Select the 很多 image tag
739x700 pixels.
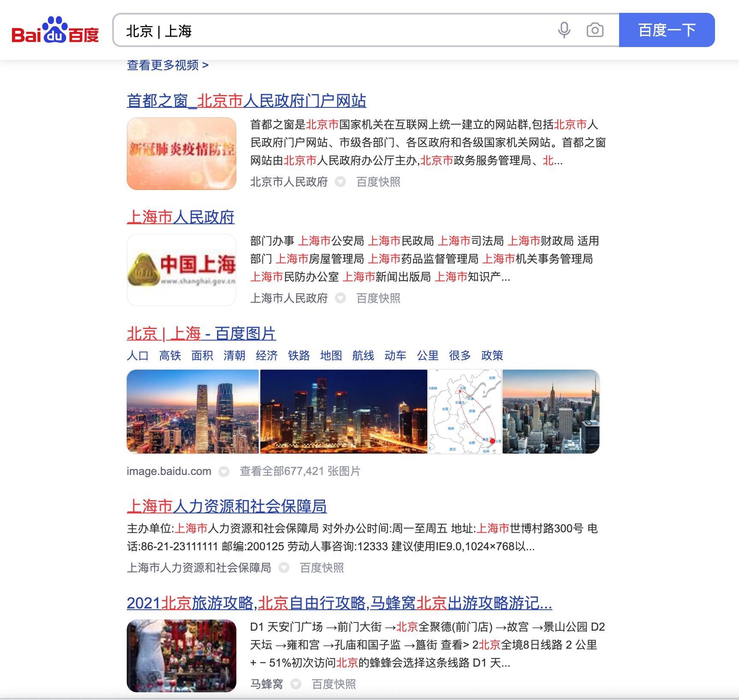pos(460,356)
